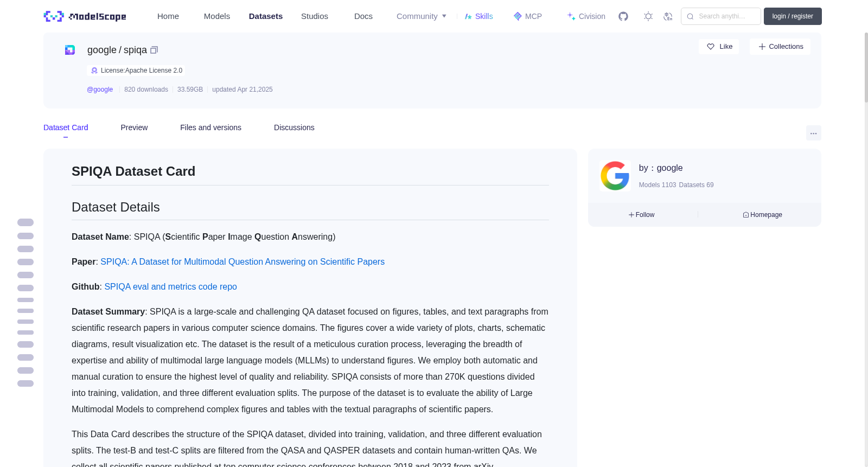Open MCP in the top navigation
868x467 pixels.
527,16
